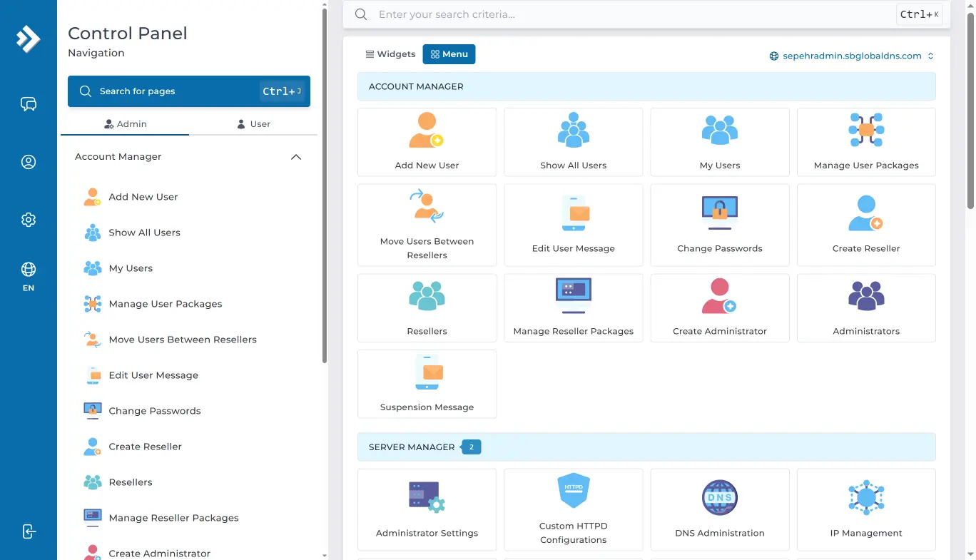Click Change Passwords in the navigation list
976x560 pixels.
coord(155,411)
